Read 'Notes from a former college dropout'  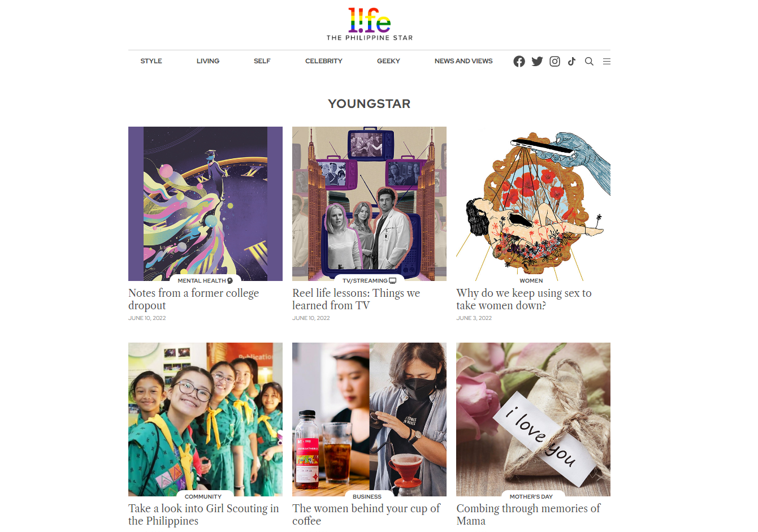193,299
